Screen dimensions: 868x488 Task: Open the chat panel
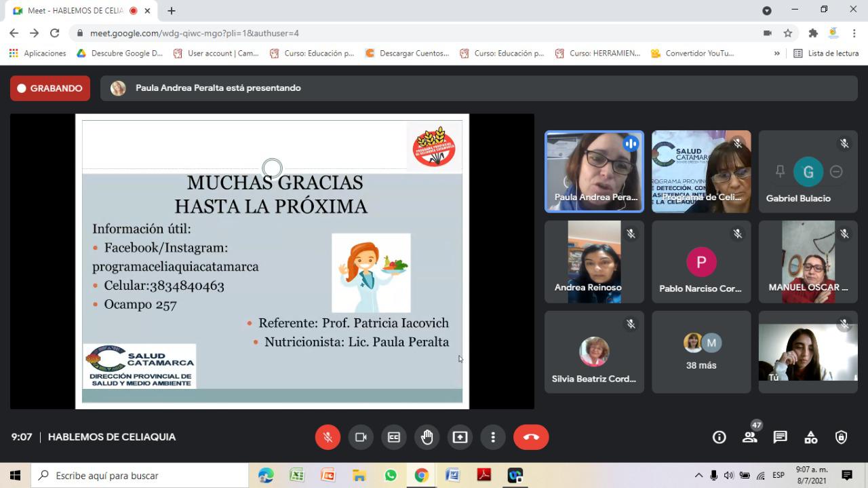[780, 437]
